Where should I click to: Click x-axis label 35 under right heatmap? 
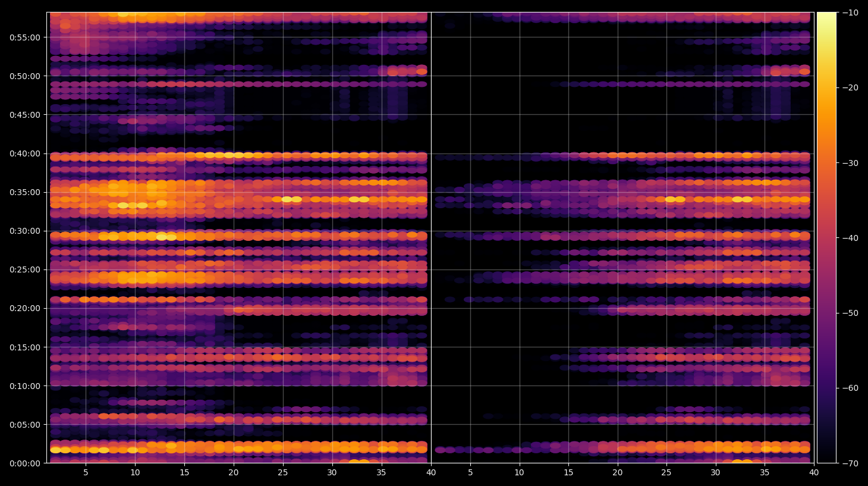pyautogui.click(x=765, y=473)
